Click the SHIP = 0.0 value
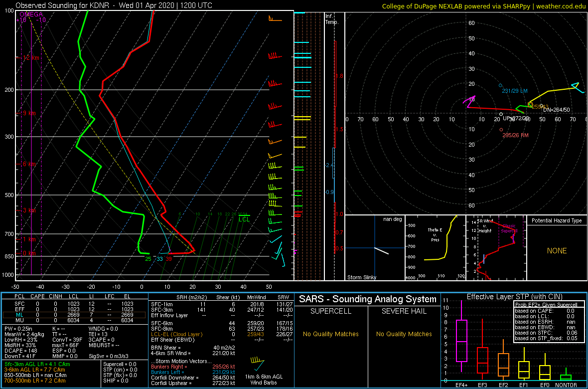The width and height of the screenshot is (588, 389). pos(116,380)
